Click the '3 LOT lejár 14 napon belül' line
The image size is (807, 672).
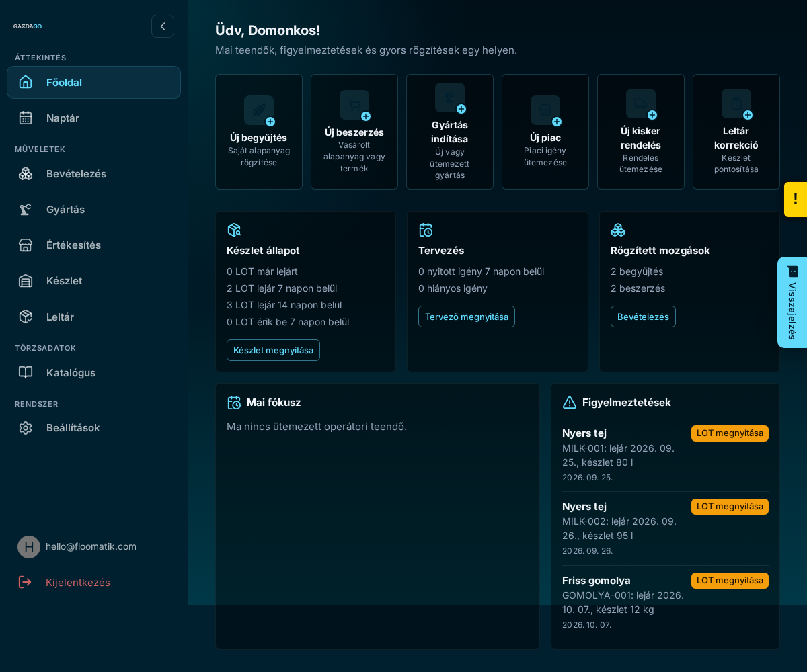(x=284, y=305)
